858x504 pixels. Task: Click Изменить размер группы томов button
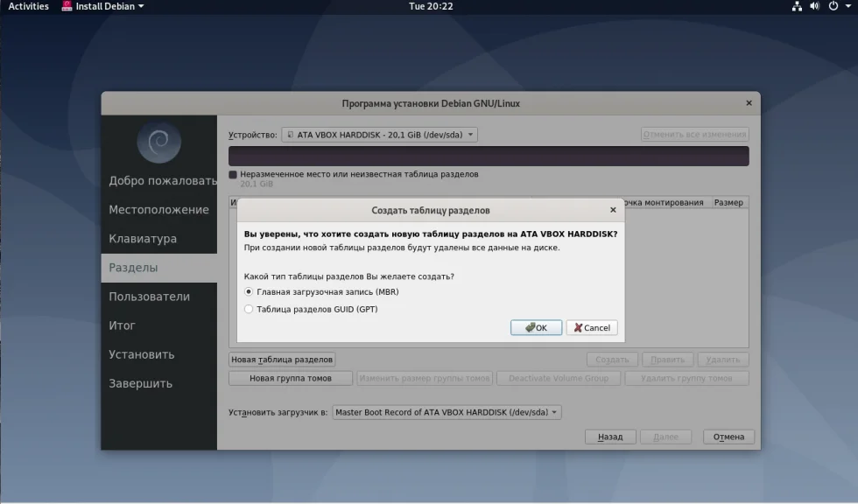(x=425, y=378)
